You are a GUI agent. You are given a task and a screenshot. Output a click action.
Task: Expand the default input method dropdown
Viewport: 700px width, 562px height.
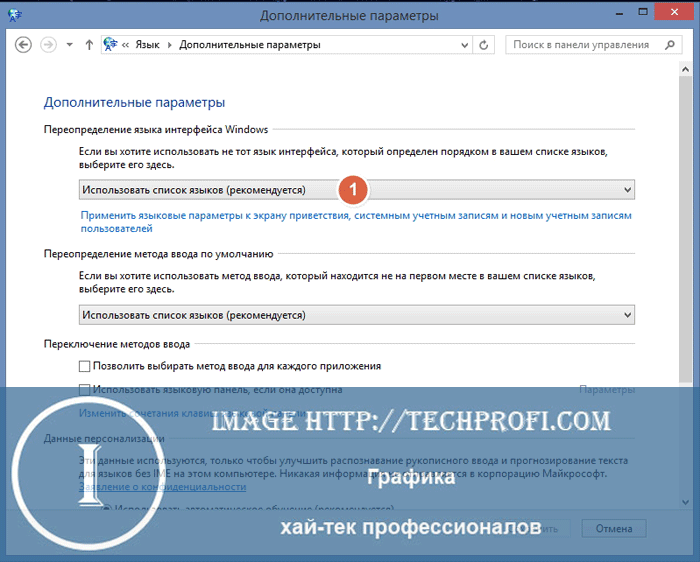tap(356, 315)
